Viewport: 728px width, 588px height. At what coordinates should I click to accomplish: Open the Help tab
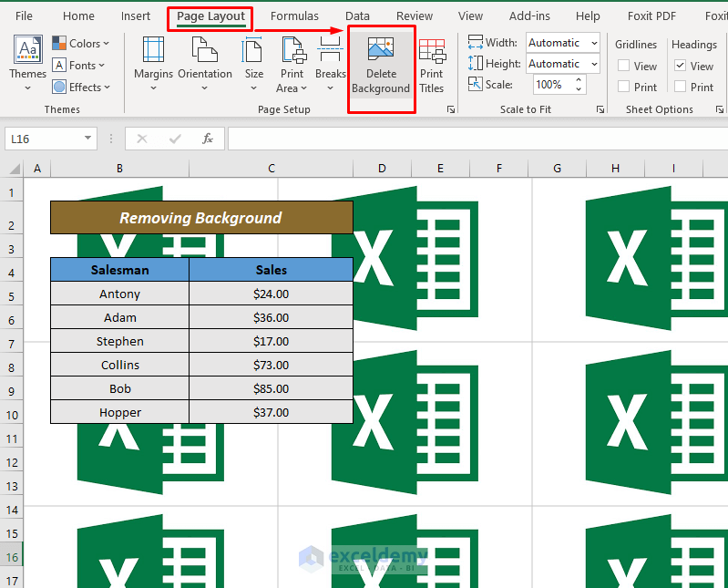pyautogui.click(x=588, y=16)
